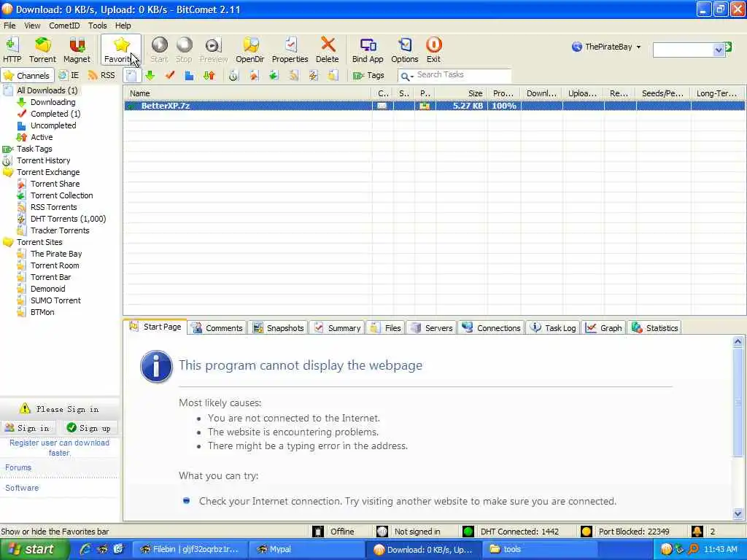Toggle the IE favorites sidebar tab
Viewport: 747px width, 560px height.
point(69,75)
